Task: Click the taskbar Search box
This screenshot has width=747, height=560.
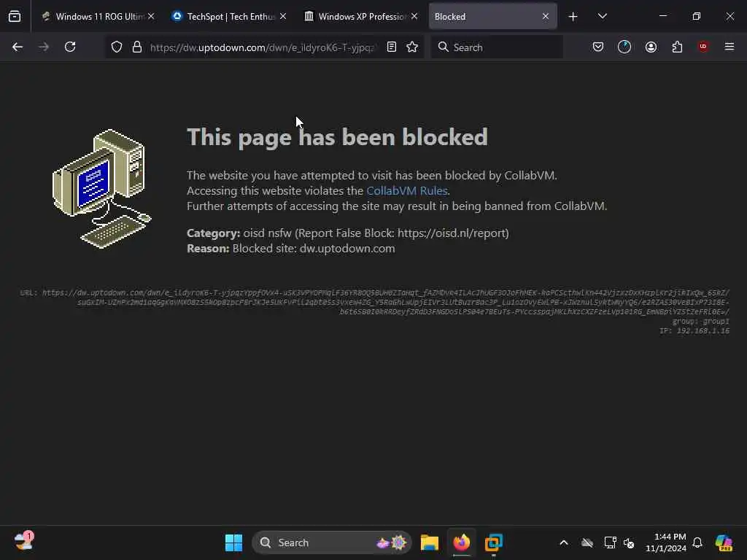Action: tap(332, 542)
